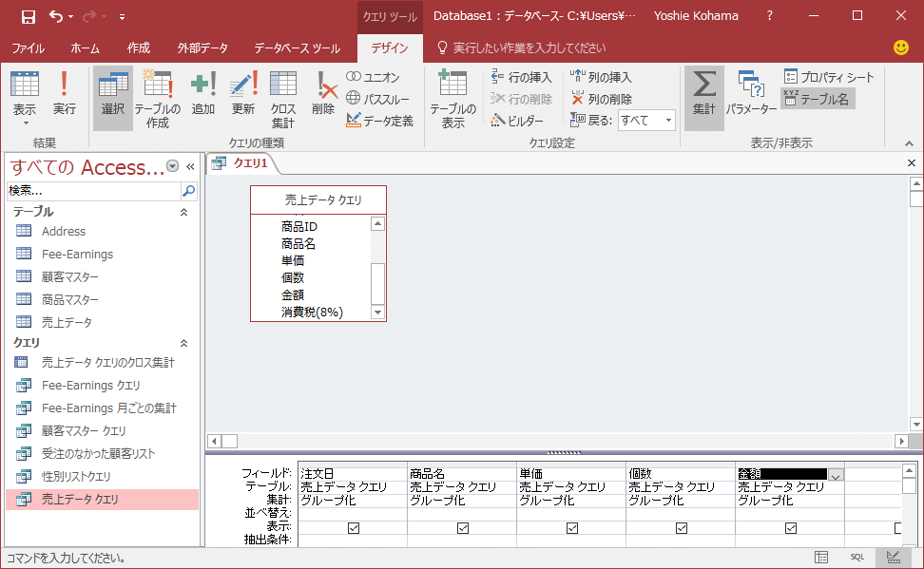Open the ファイル tab
This screenshot has width=924, height=569.
click(x=29, y=48)
